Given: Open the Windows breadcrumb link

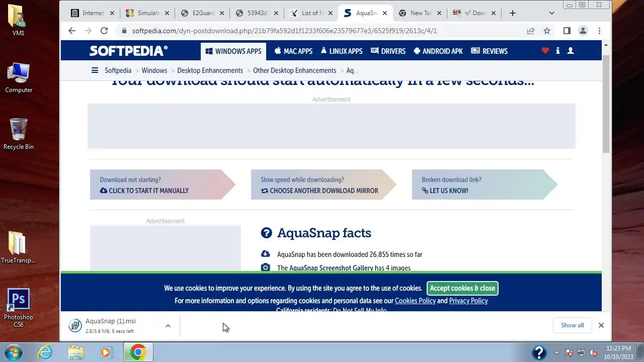Looking at the screenshot, I should pyautogui.click(x=154, y=70).
